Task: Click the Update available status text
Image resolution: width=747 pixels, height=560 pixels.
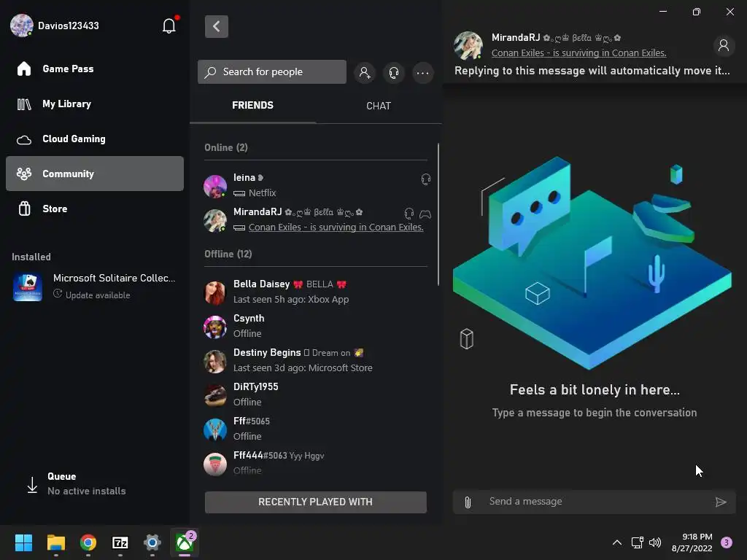Action: coord(98,295)
